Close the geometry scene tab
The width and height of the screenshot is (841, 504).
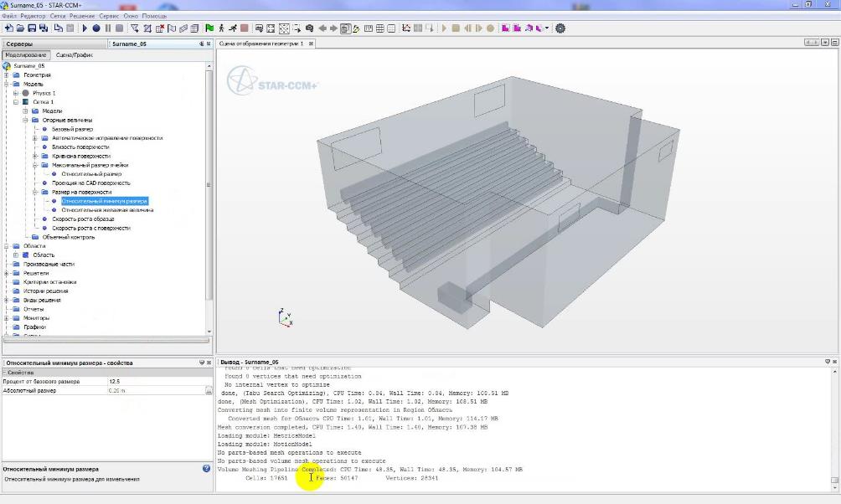pos(311,44)
